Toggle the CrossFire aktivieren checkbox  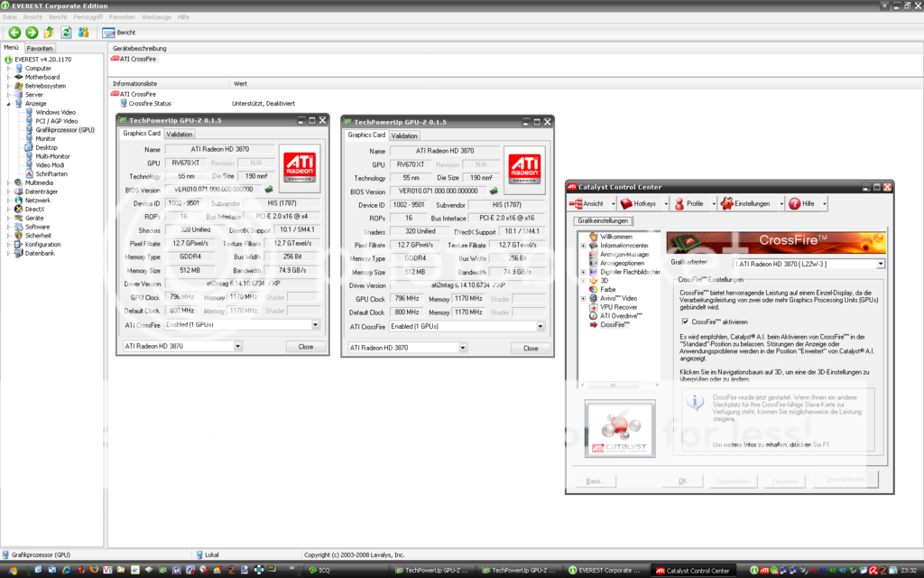tap(685, 322)
